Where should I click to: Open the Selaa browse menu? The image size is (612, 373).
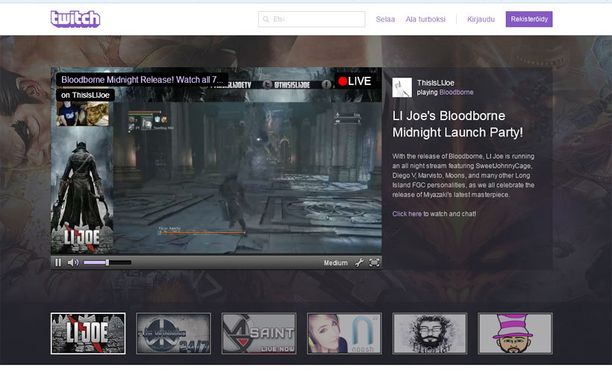click(385, 19)
